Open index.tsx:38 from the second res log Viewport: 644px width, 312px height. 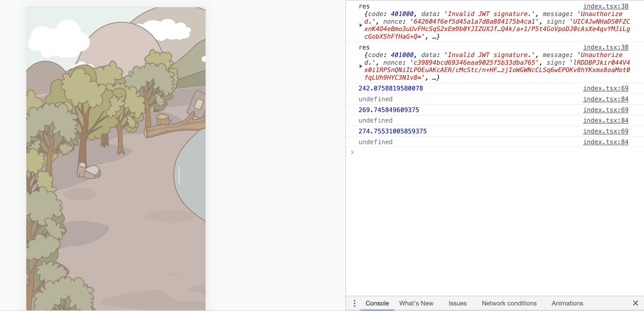(x=606, y=47)
